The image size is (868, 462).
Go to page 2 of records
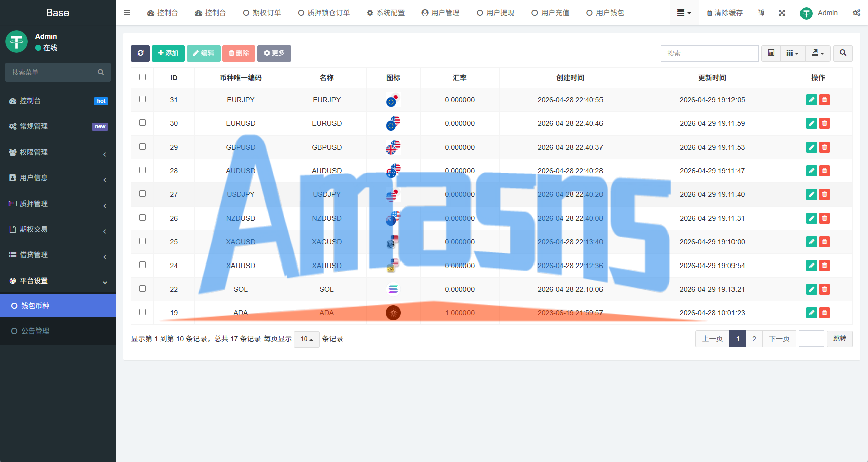754,339
